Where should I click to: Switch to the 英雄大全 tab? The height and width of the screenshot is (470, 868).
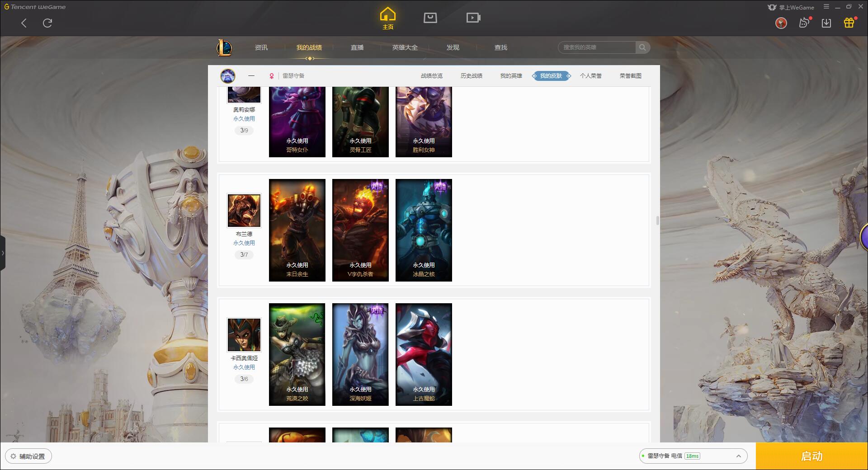[x=405, y=47]
